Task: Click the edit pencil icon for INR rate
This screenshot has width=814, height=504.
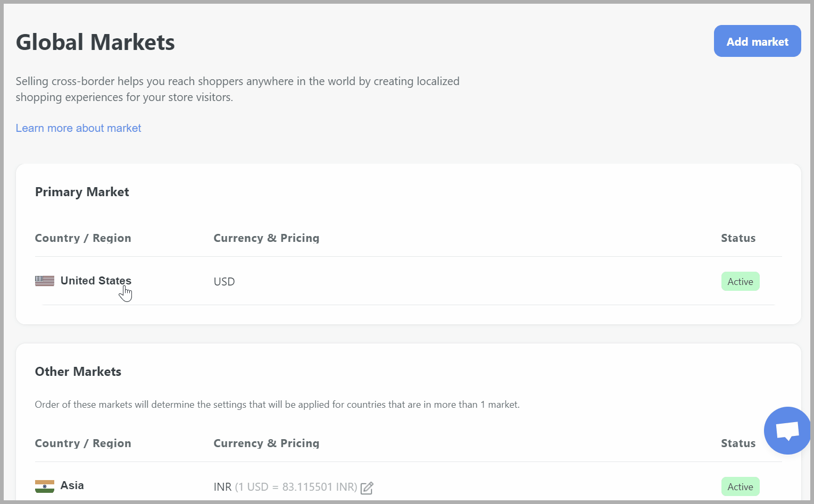Action: click(367, 488)
